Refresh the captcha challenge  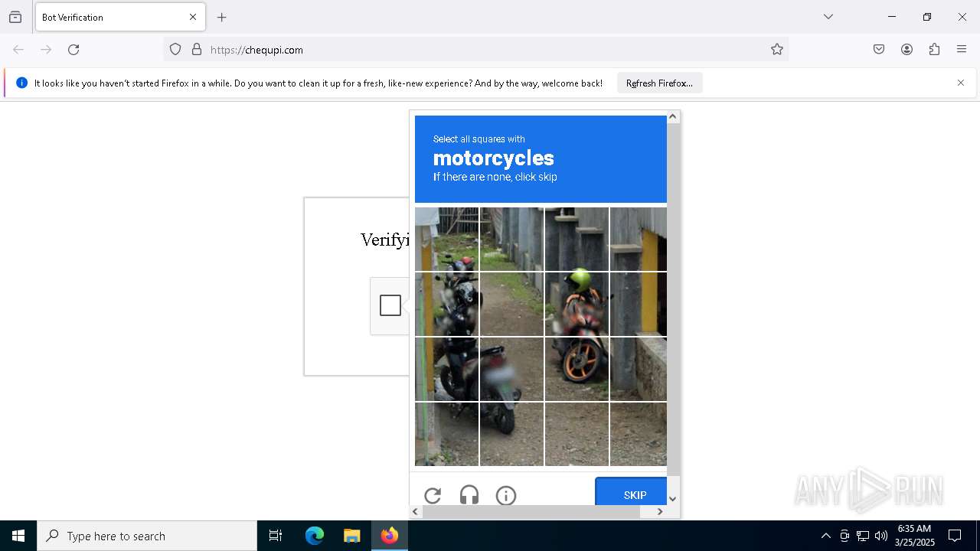[x=433, y=495]
